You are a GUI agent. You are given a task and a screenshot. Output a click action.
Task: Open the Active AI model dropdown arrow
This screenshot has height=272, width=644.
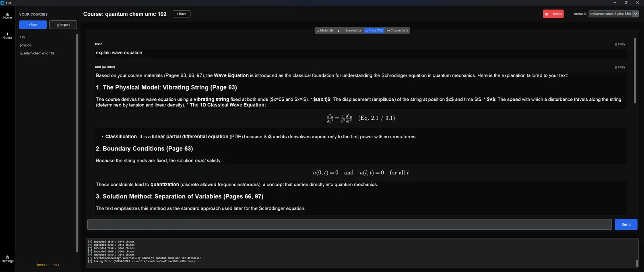tap(636, 14)
